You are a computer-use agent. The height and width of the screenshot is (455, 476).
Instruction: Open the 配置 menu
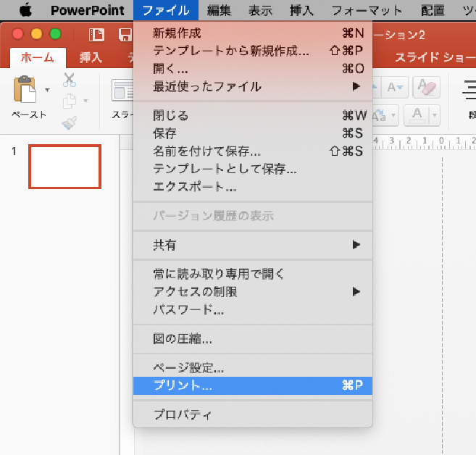click(433, 10)
